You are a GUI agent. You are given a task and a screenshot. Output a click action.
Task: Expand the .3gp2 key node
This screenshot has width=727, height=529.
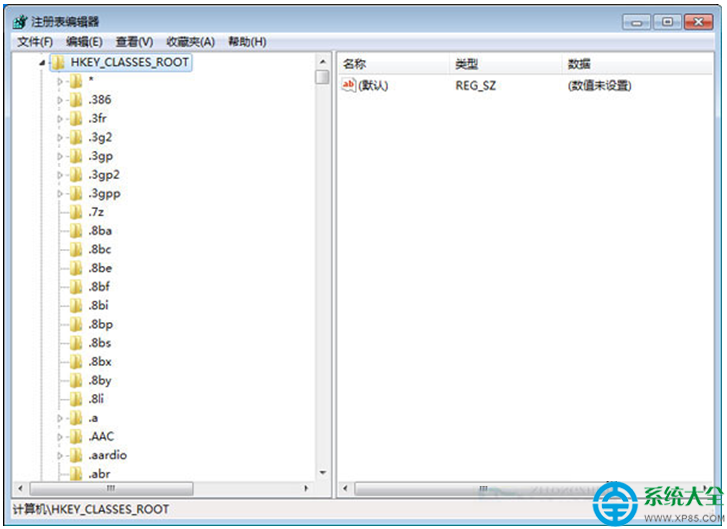[x=60, y=175]
